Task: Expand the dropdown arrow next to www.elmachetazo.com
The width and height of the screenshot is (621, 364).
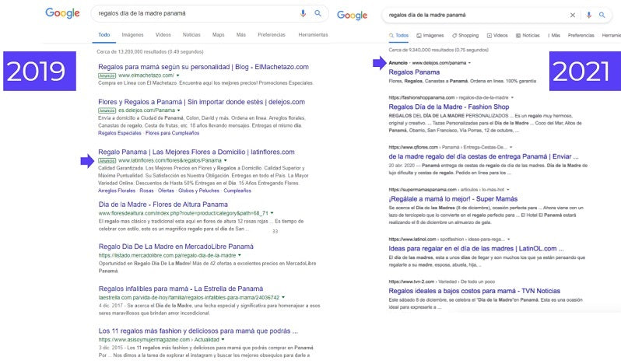Action: [x=178, y=75]
